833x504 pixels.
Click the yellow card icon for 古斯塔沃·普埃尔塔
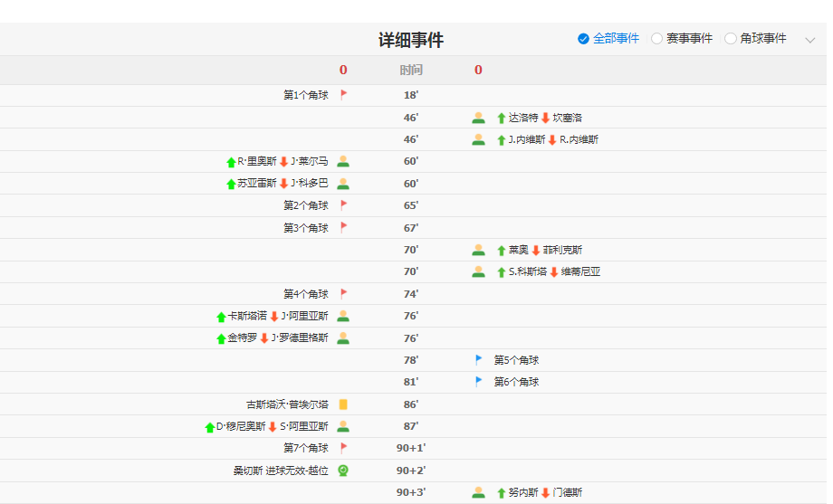(343, 404)
